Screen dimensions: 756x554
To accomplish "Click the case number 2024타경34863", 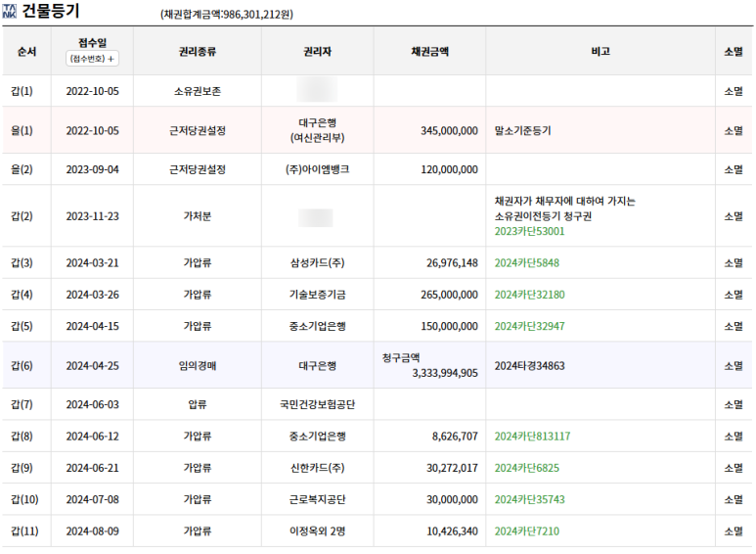I will click(x=529, y=366).
